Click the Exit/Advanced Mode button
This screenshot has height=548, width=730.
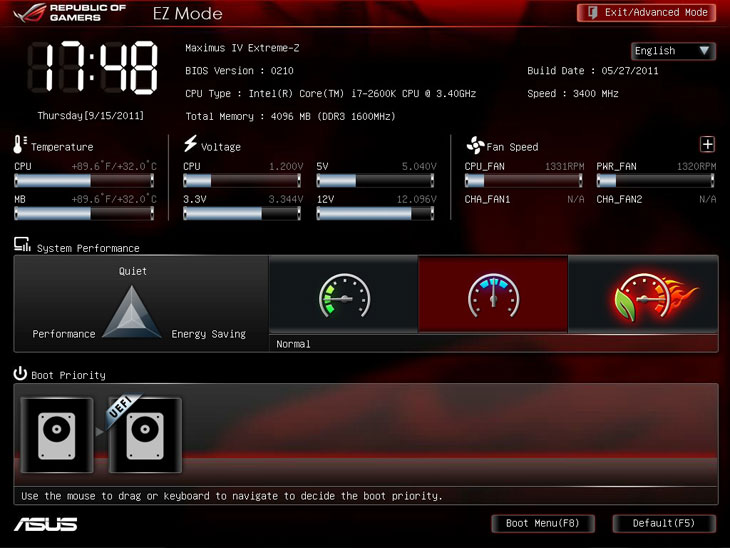coord(646,13)
